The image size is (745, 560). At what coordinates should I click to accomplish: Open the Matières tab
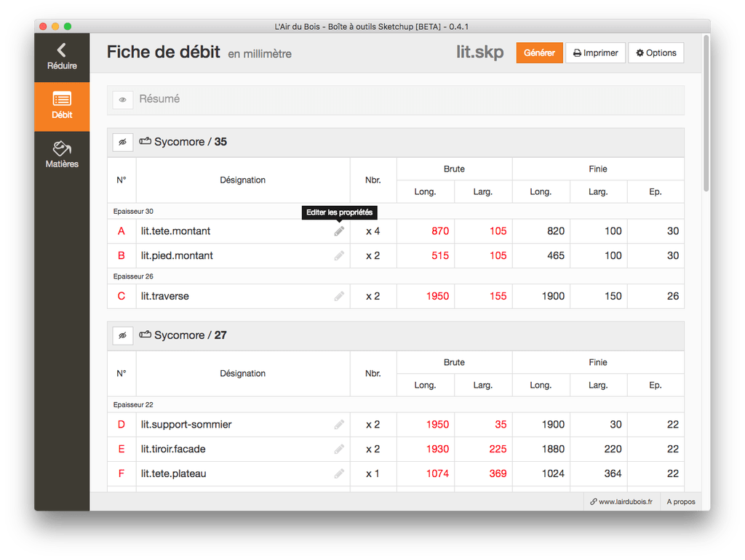(62, 155)
